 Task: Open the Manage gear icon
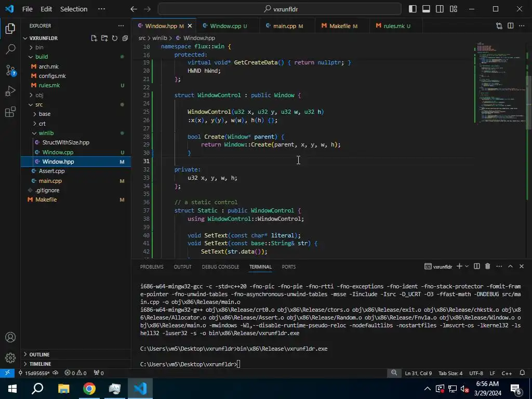click(x=10, y=357)
